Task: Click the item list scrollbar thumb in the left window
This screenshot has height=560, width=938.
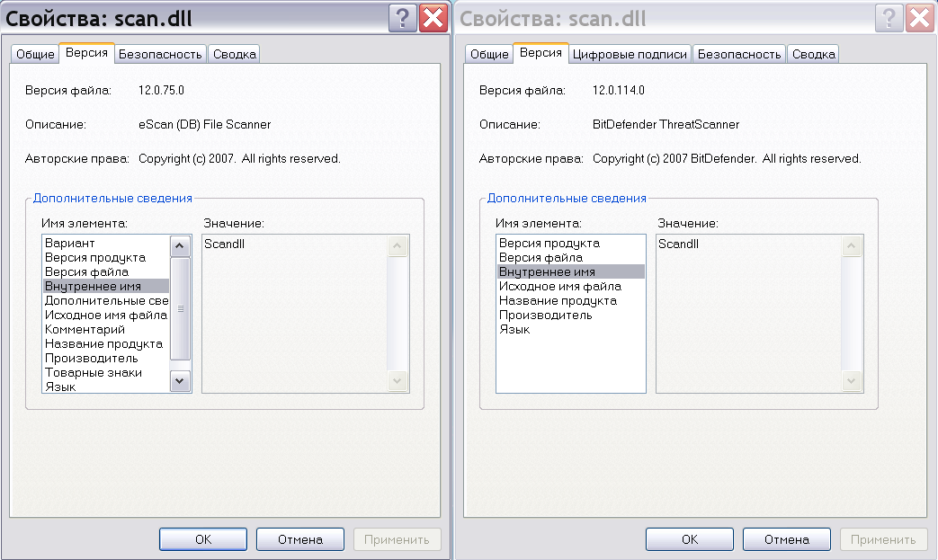Action: pos(180,308)
